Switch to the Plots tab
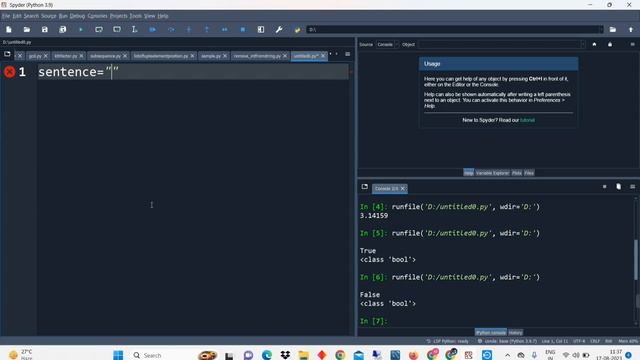The width and height of the screenshot is (640, 360). [x=517, y=173]
